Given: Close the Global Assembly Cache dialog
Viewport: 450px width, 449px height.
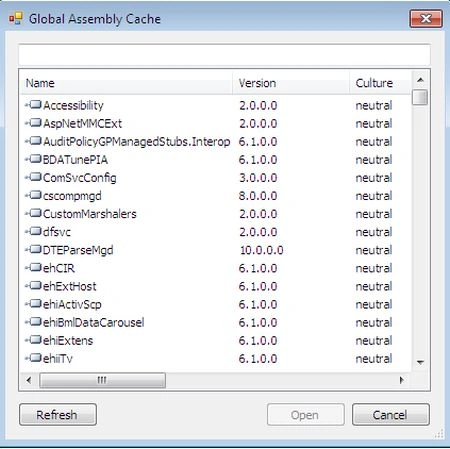Looking at the screenshot, I should tap(426, 19).
